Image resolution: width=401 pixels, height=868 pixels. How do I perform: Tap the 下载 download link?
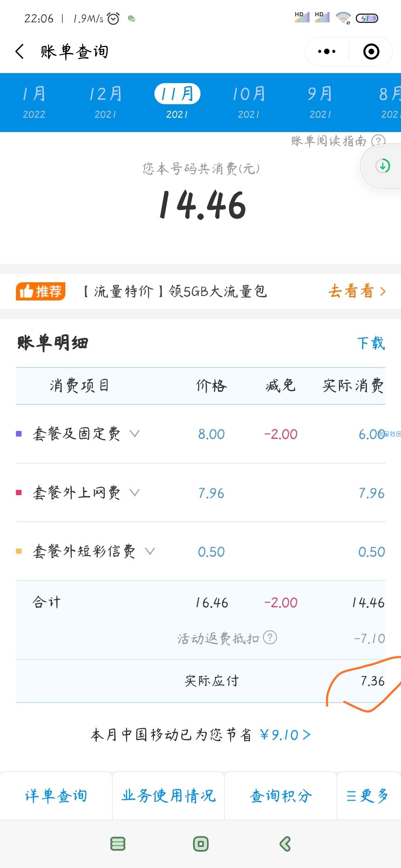[x=371, y=343]
